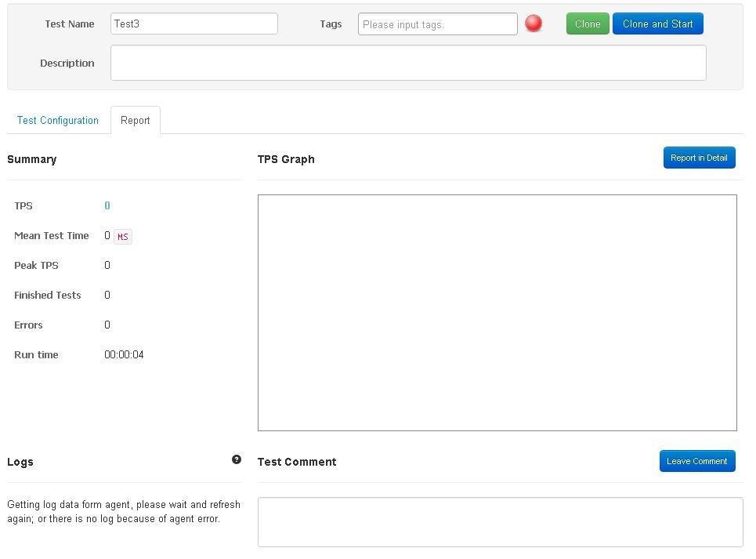The height and width of the screenshot is (559, 756).
Task: Click the agent log status message text
Action: pyautogui.click(x=124, y=511)
